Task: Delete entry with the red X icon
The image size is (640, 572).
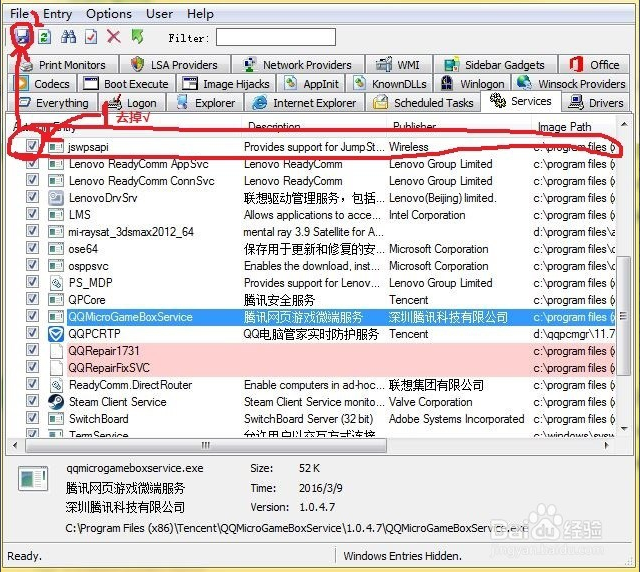Action: [113, 37]
